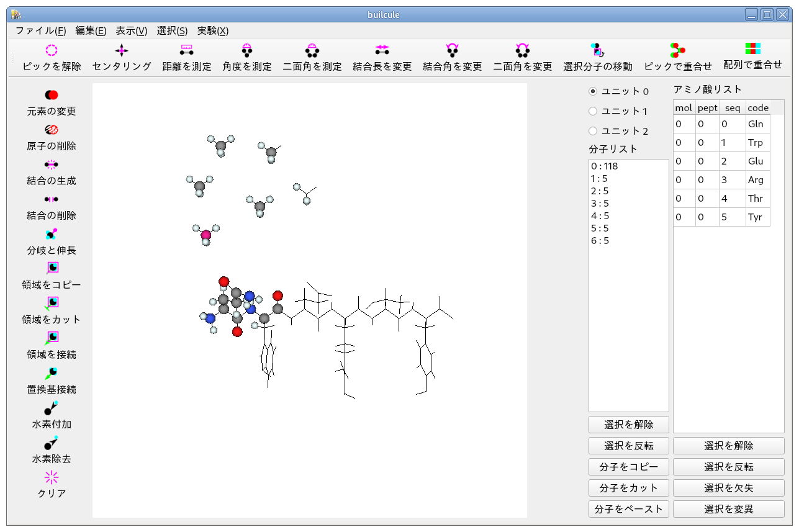Open the 表示(V) view menu

click(x=131, y=30)
